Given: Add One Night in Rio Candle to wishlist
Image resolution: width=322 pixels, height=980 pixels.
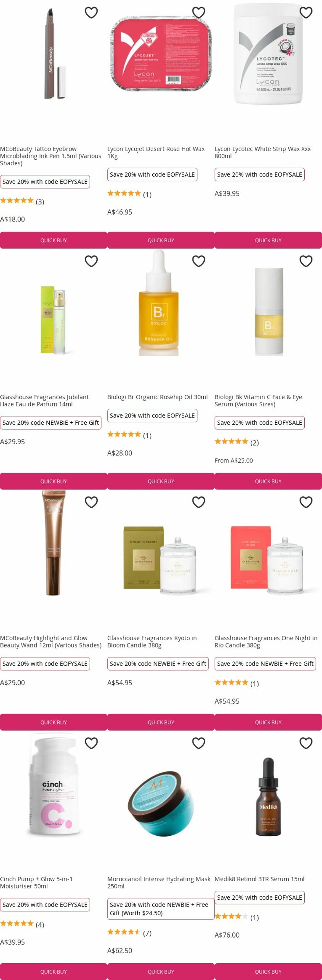Looking at the screenshot, I should tap(306, 502).
